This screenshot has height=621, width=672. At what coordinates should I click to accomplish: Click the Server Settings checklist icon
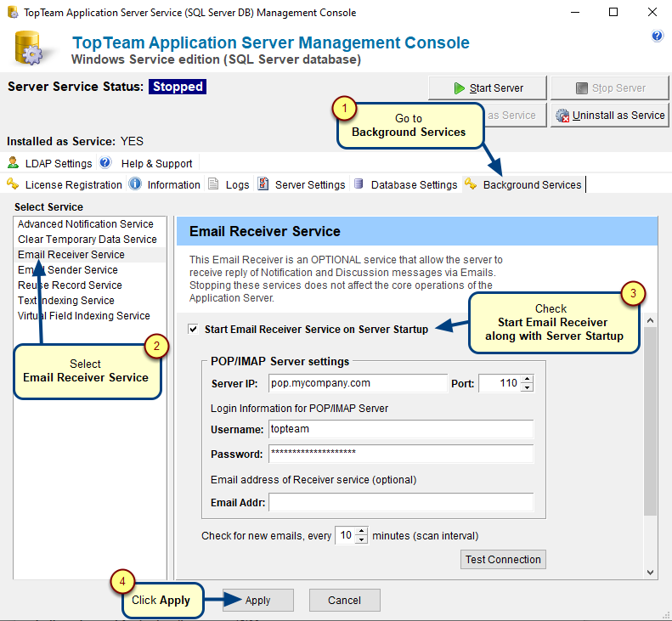pyautogui.click(x=263, y=183)
